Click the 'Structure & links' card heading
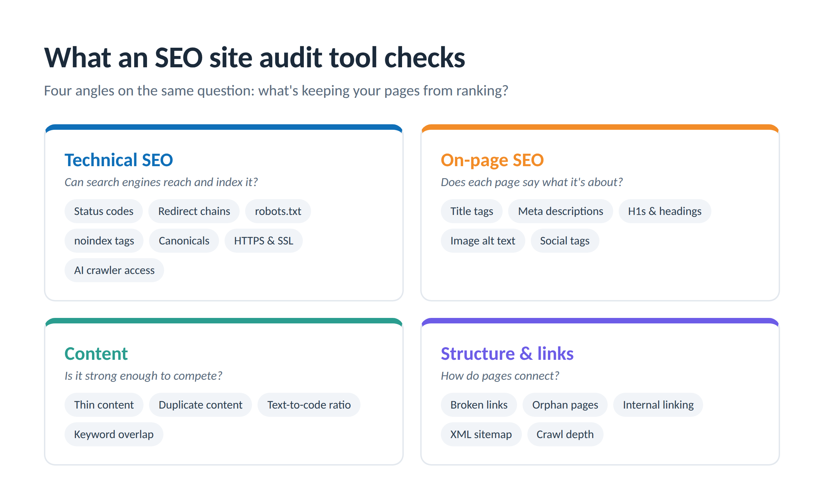 [x=507, y=354]
